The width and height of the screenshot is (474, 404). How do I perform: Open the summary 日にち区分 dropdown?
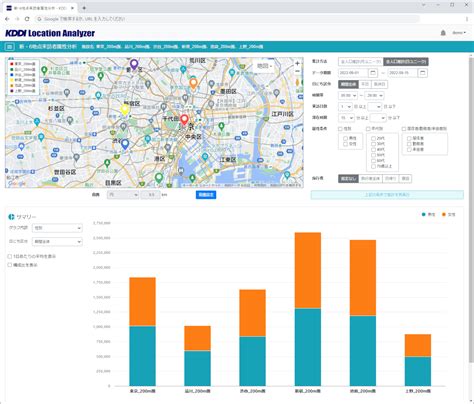tap(57, 241)
